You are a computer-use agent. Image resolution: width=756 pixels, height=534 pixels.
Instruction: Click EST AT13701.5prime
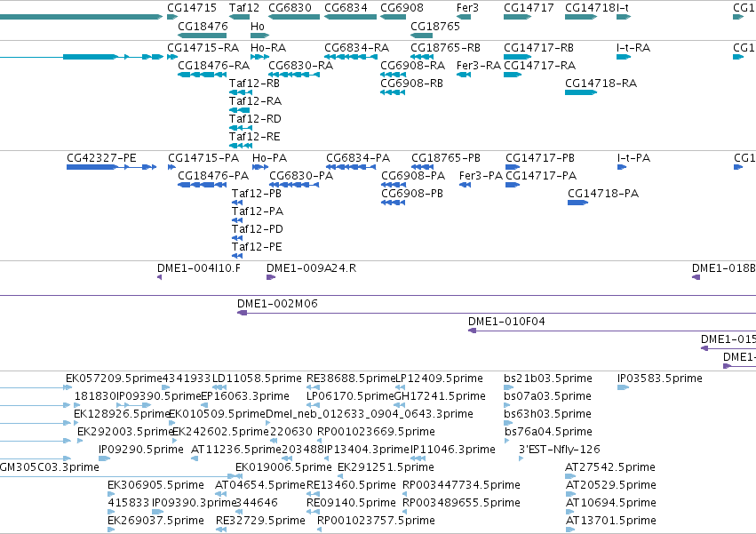(x=611, y=521)
